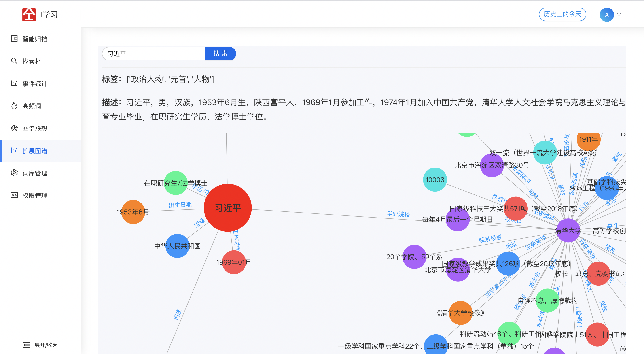Click the 事件统计 chart icon
Image resolution: width=644 pixels, height=354 pixels.
(14, 83)
